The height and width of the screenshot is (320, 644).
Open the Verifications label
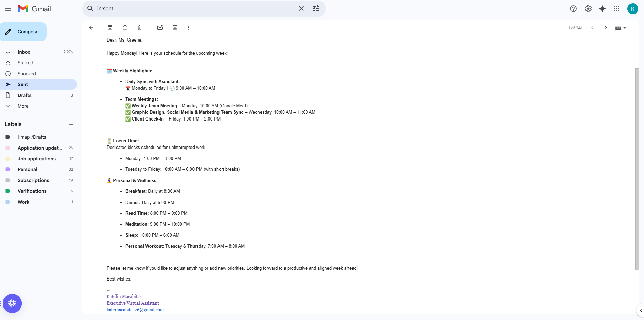[38, 191]
